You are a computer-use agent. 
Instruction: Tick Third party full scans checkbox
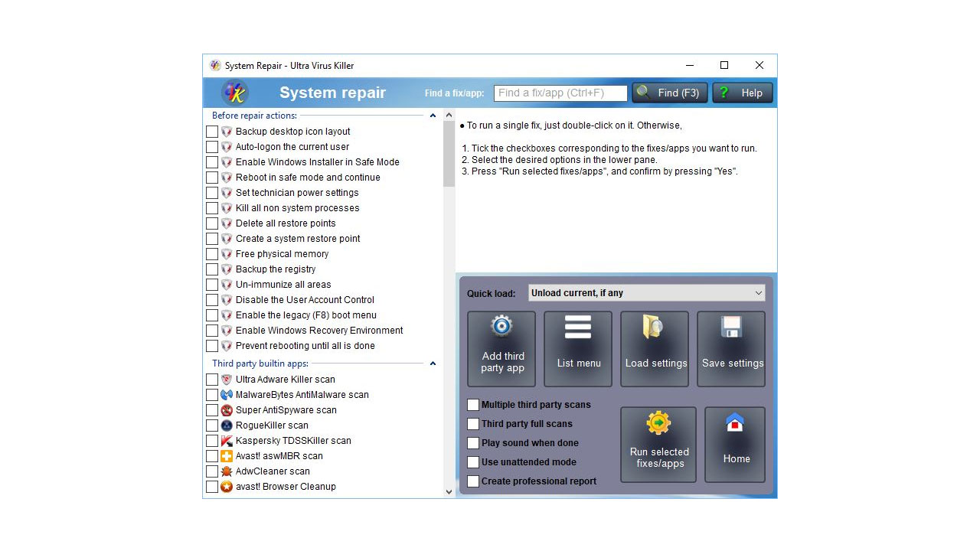click(x=473, y=424)
